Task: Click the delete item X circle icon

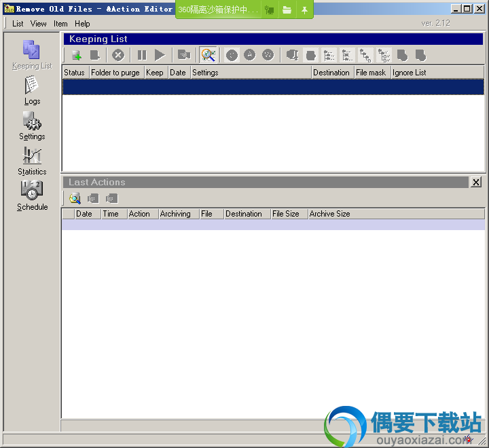Action: [x=118, y=56]
